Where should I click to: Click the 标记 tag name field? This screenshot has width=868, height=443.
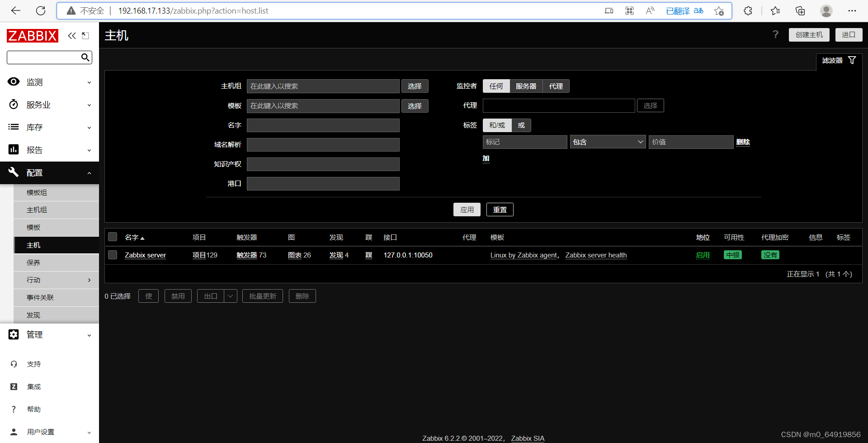[524, 142]
